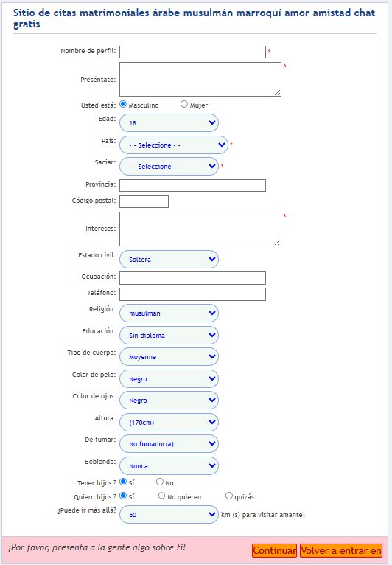Open the País Seleccione dropdown
This screenshot has width=392, height=565.
[x=174, y=145]
